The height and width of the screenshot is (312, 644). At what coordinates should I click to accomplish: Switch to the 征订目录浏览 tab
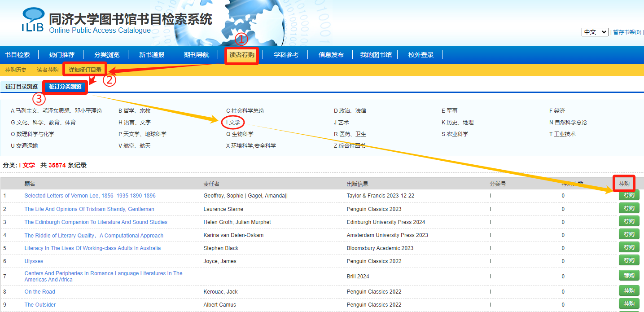[22, 87]
